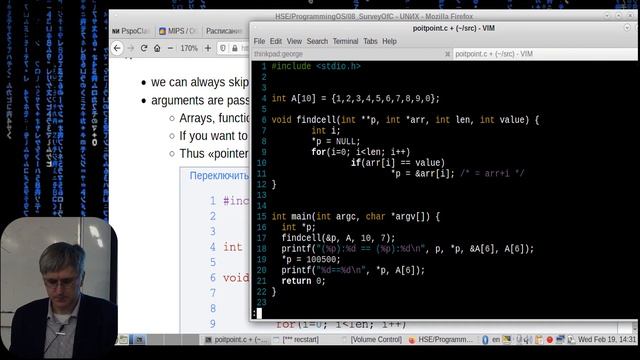Open the Search menu in the terminal
Viewport: 640px width, 360px height.
317,41
